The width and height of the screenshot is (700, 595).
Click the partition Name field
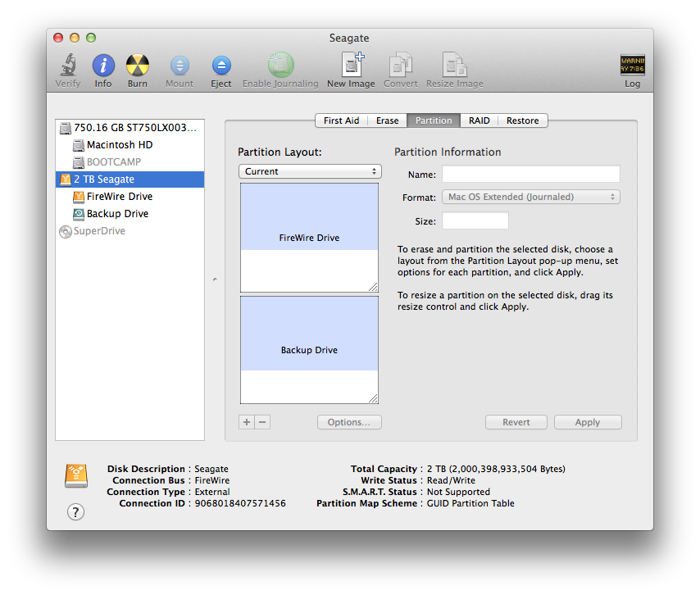point(531,174)
